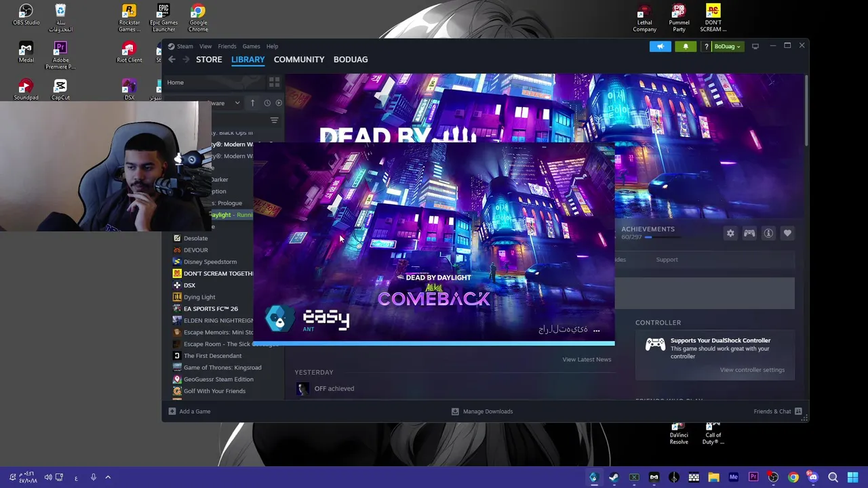
Task: Open CapCut desktop shortcut
Action: (x=60, y=89)
